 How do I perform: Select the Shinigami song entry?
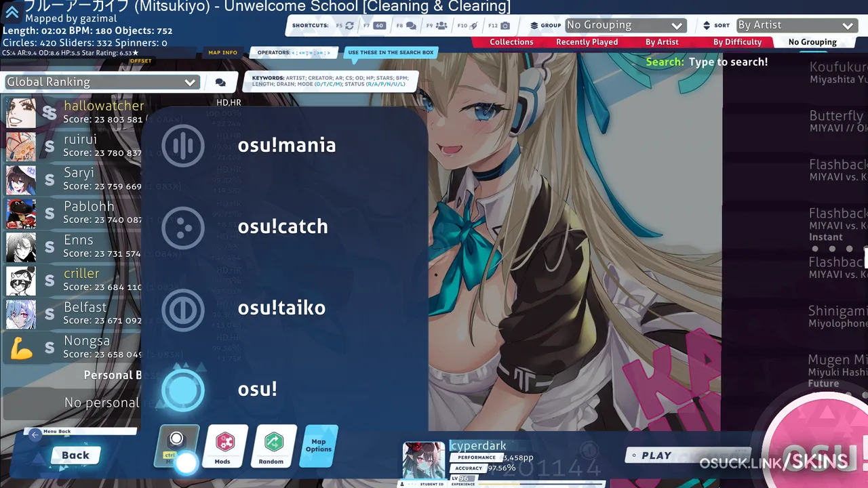tap(838, 317)
